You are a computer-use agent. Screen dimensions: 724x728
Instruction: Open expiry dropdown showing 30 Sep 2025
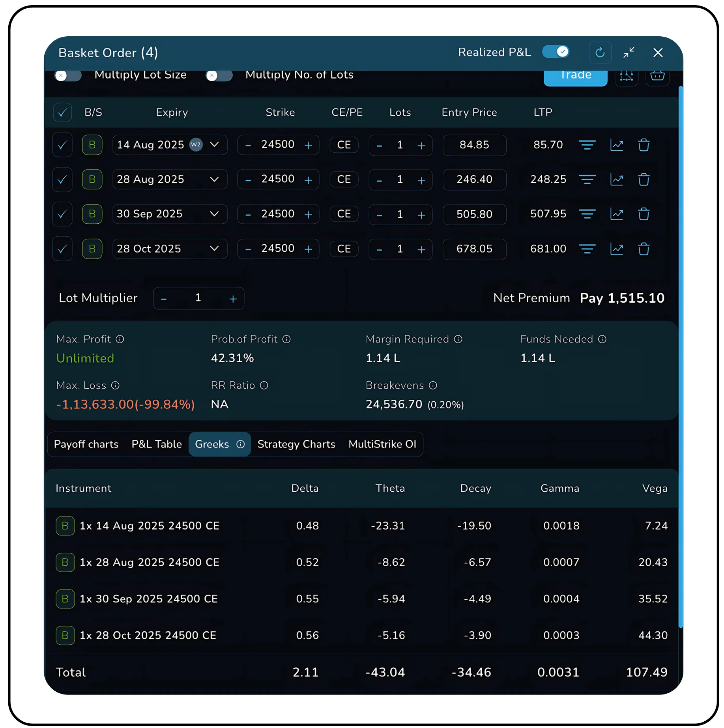pyautogui.click(x=170, y=214)
